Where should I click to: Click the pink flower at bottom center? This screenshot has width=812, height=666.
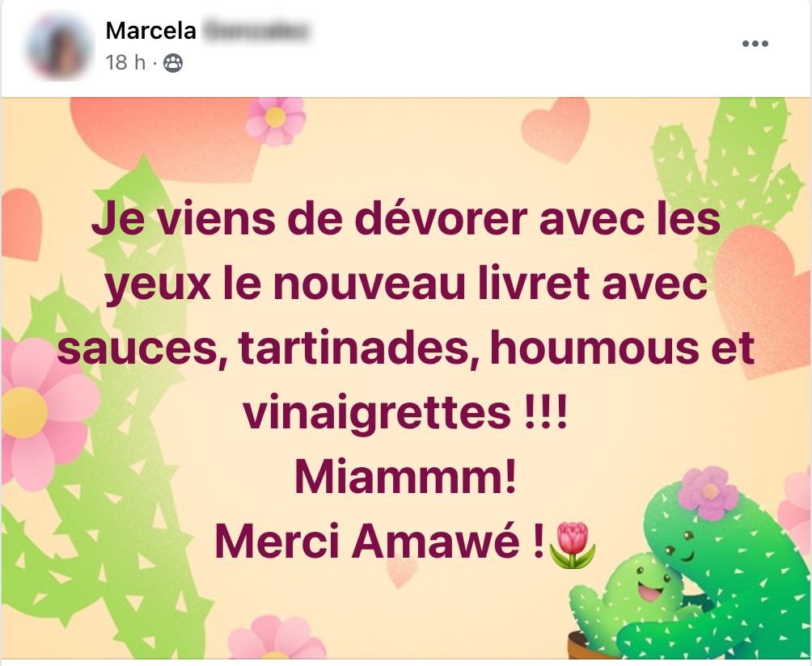coord(277,638)
